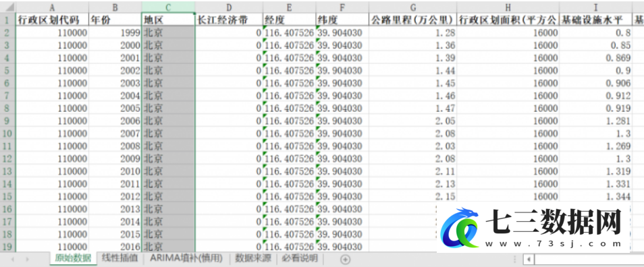644x267 pixels.
Task: Click the 地区 header cell
Action: pyautogui.click(x=168, y=20)
